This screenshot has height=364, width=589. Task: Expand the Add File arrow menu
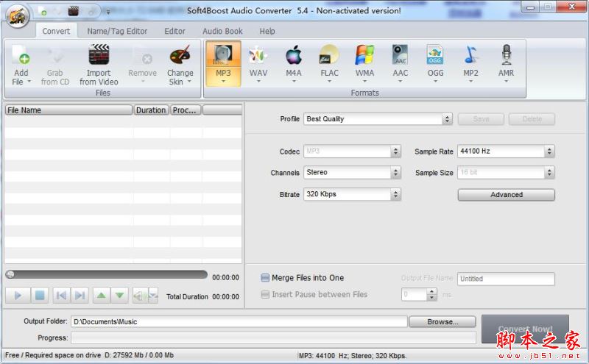click(x=29, y=82)
